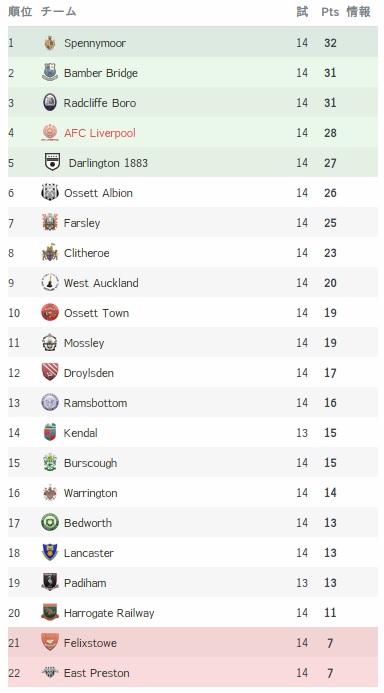Open the East Preston team link
The image size is (384, 693).
(97, 673)
